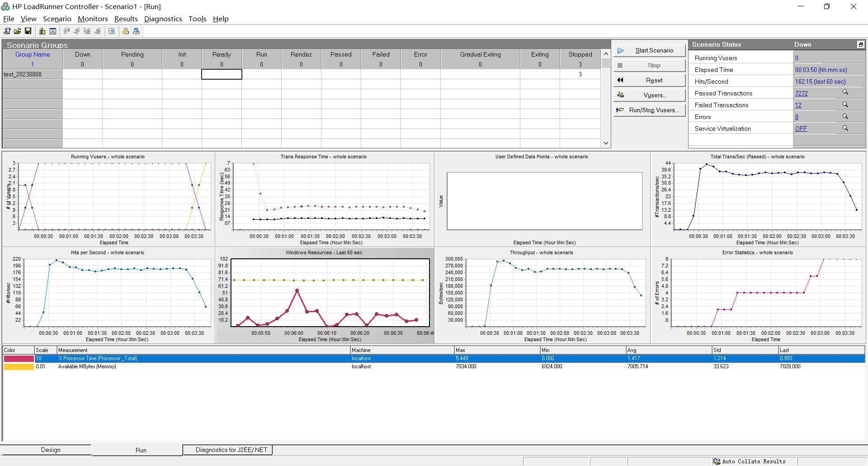The width and height of the screenshot is (868, 466).
Task: Click the second greyed-out runner icon in toolbar
Action: click(77, 31)
